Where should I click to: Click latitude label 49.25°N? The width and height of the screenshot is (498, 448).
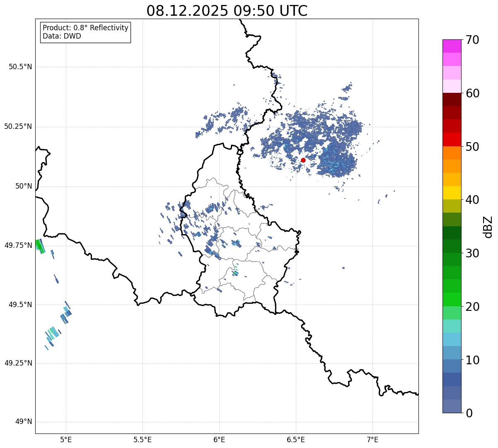18,363
